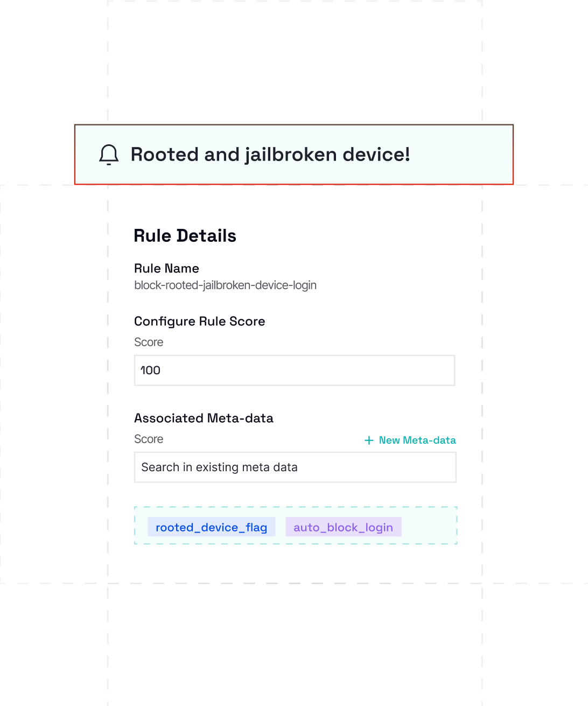Select the Rule Details section header
Viewport: 588px width, 706px height.
point(185,235)
